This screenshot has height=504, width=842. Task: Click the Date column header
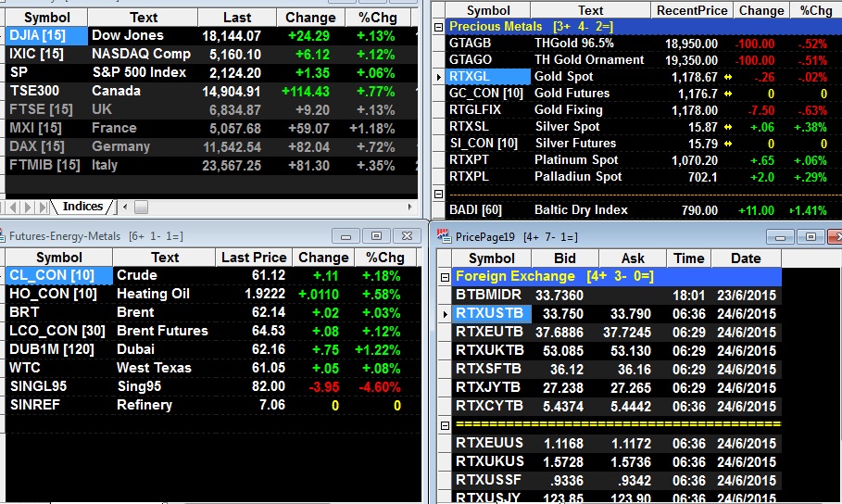[746, 258]
